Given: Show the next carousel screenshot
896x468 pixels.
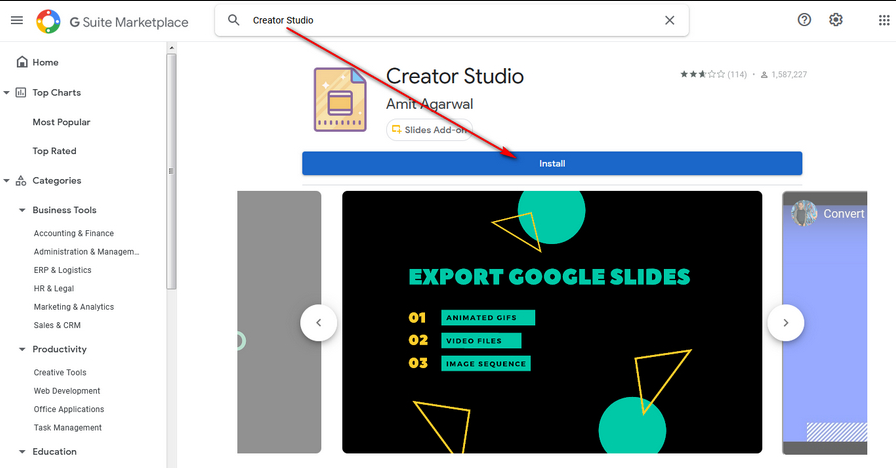Looking at the screenshot, I should tap(786, 323).
